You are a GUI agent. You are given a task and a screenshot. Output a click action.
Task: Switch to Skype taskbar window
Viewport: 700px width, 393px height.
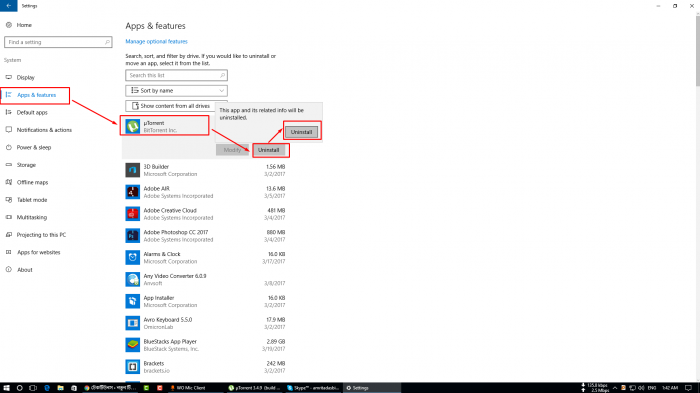(313, 388)
